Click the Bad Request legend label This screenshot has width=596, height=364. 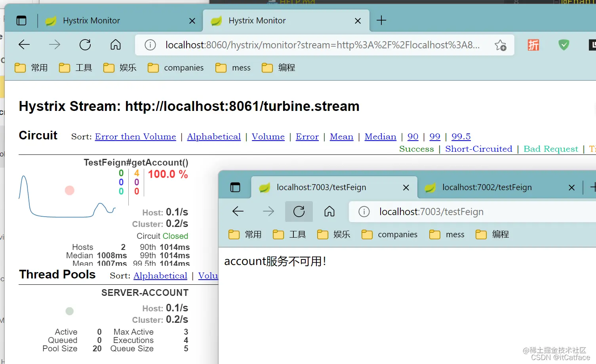click(x=551, y=149)
